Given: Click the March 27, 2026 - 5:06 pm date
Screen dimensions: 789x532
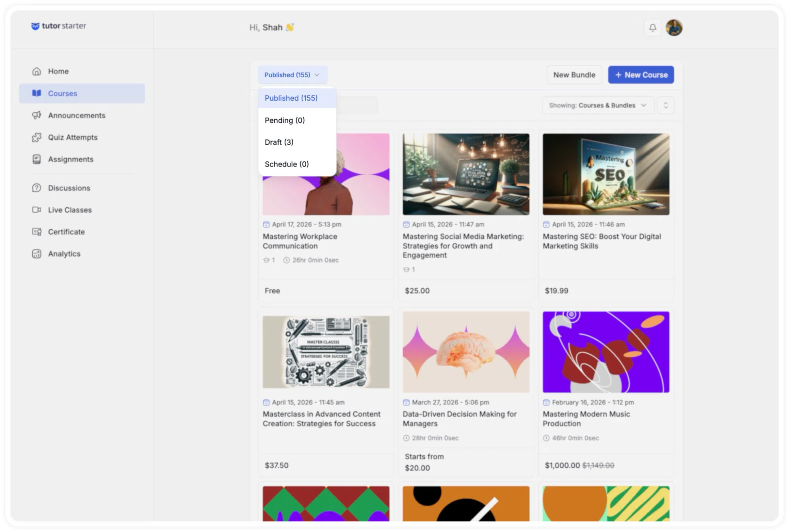Looking at the screenshot, I should coord(450,402).
